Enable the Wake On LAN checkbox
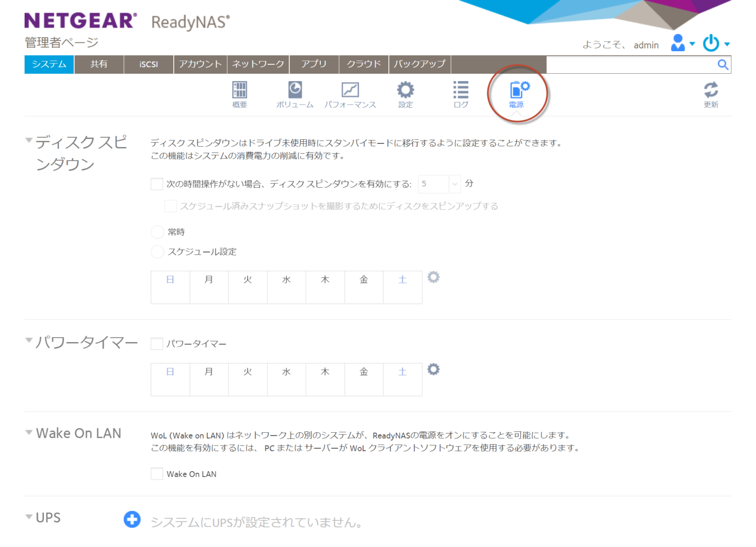 tap(157, 474)
